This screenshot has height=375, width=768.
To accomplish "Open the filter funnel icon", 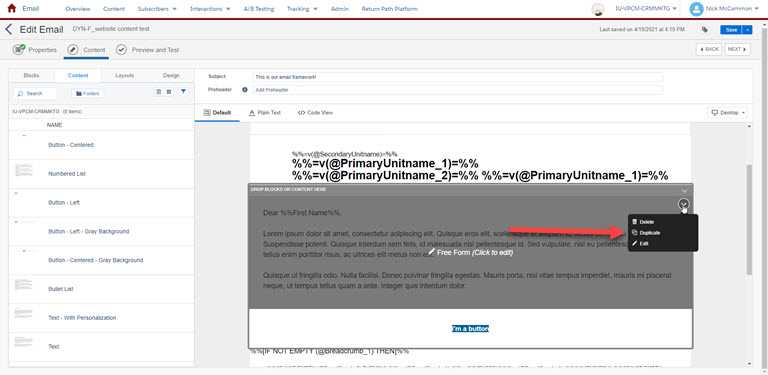I will pos(183,92).
